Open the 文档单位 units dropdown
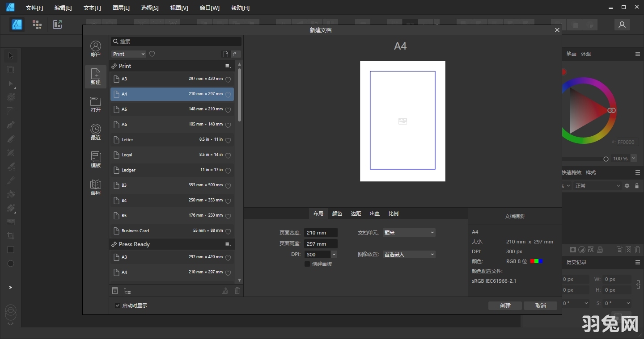 [408, 232]
